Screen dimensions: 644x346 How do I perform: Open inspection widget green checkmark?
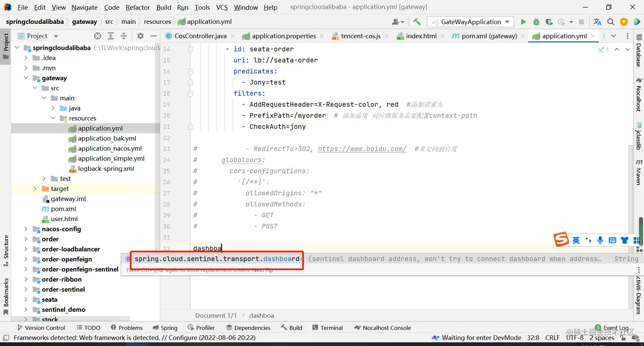point(603,50)
